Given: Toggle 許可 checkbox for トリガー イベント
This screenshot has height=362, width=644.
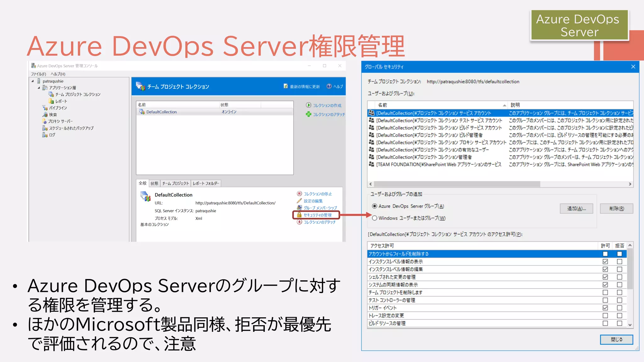Looking at the screenshot, I should click(x=605, y=308).
